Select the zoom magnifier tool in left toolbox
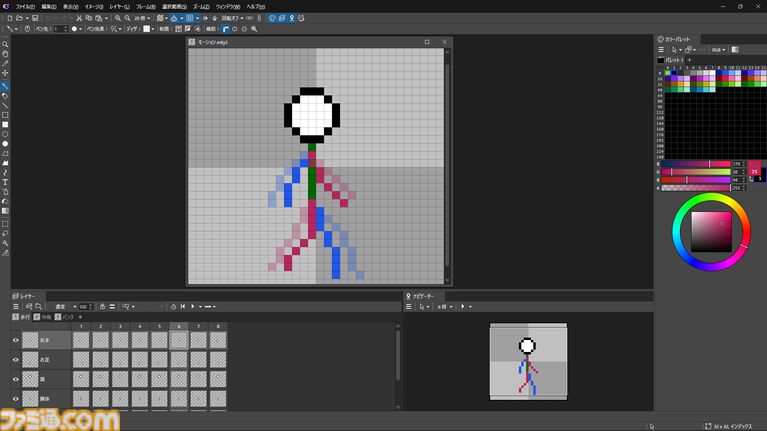Screen dimensions: 767x431 tap(5, 45)
